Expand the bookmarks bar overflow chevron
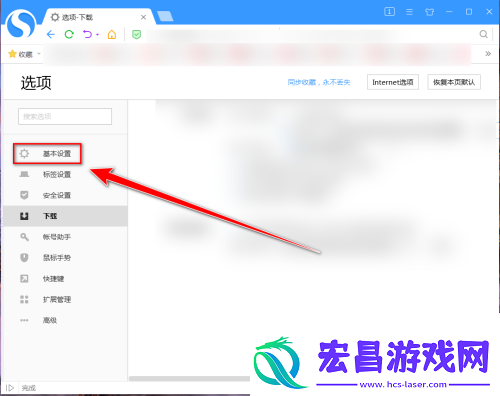Viewport: 500px width, 396px height. tap(488, 54)
